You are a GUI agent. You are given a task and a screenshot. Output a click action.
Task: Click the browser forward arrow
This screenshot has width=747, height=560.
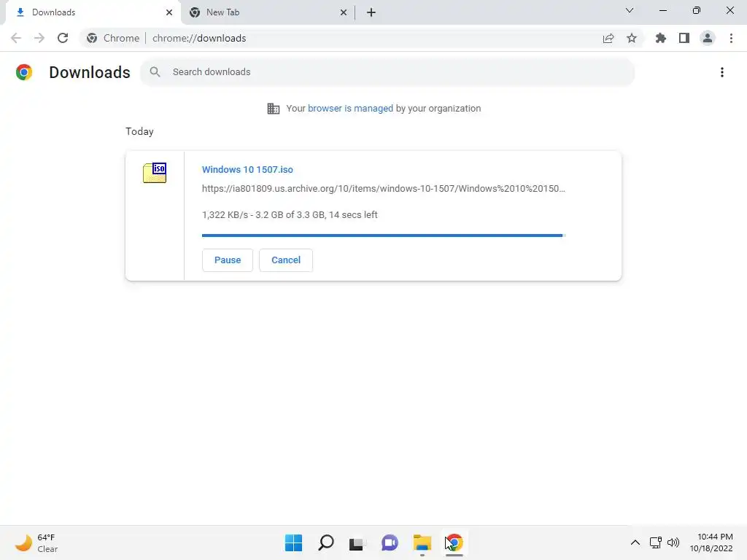(x=39, y=38)
